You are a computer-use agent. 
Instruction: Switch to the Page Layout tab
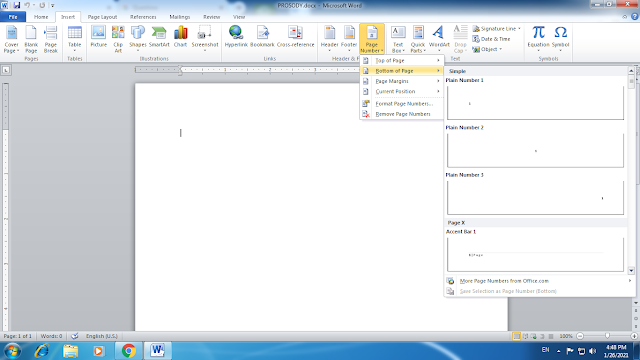point(102,17)
